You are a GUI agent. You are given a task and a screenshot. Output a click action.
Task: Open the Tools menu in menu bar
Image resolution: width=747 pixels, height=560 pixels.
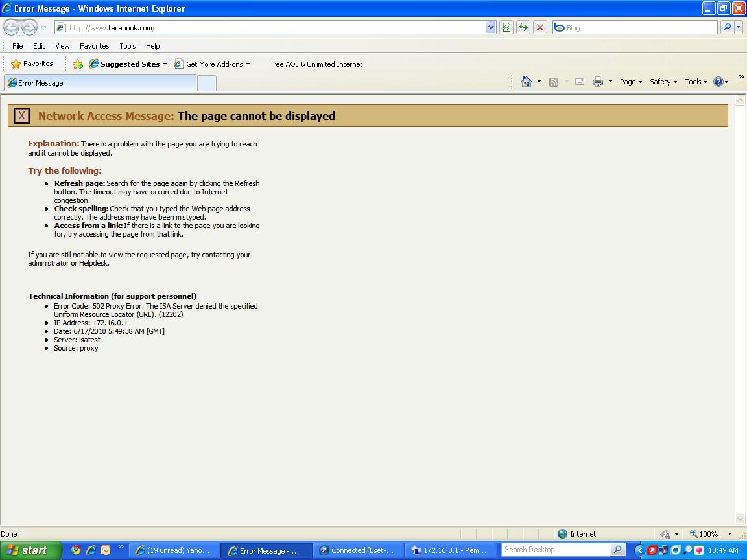pos(128,46)
